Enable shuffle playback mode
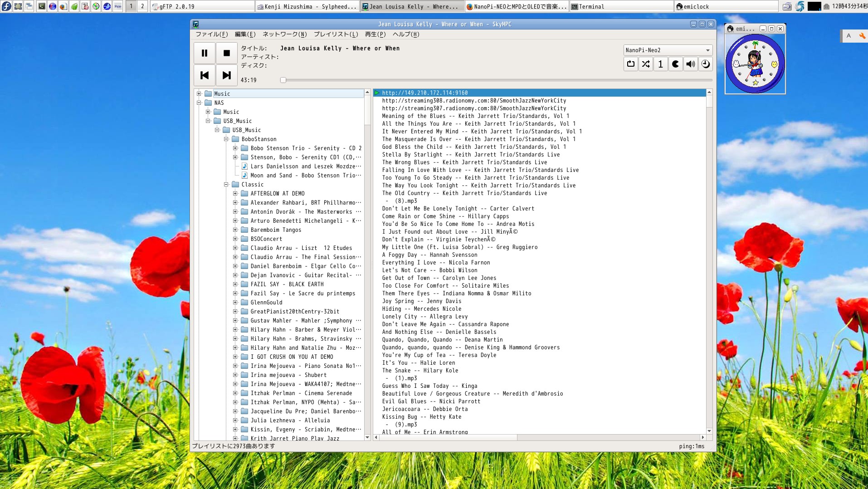This screenshot has height=489, width=868. (x=645, y=64)
